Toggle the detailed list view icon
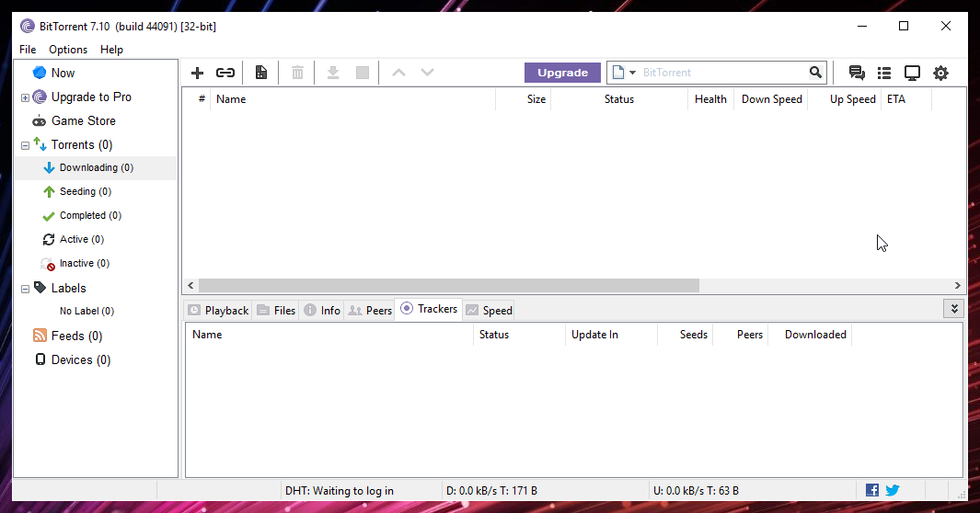 [x=884, y=73]
